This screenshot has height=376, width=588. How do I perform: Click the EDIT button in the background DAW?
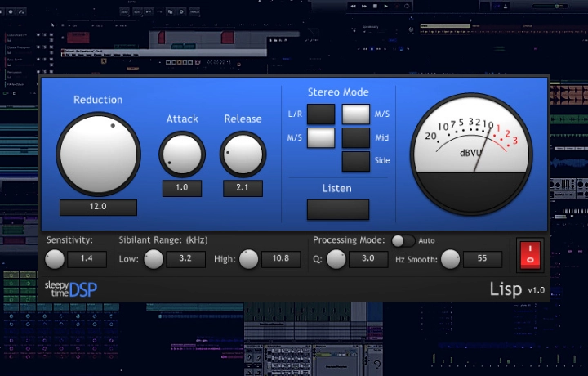(x=137, y=11)
